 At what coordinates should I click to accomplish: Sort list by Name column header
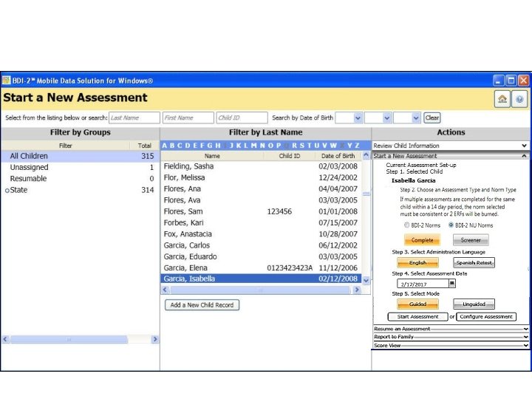[212, 156]
